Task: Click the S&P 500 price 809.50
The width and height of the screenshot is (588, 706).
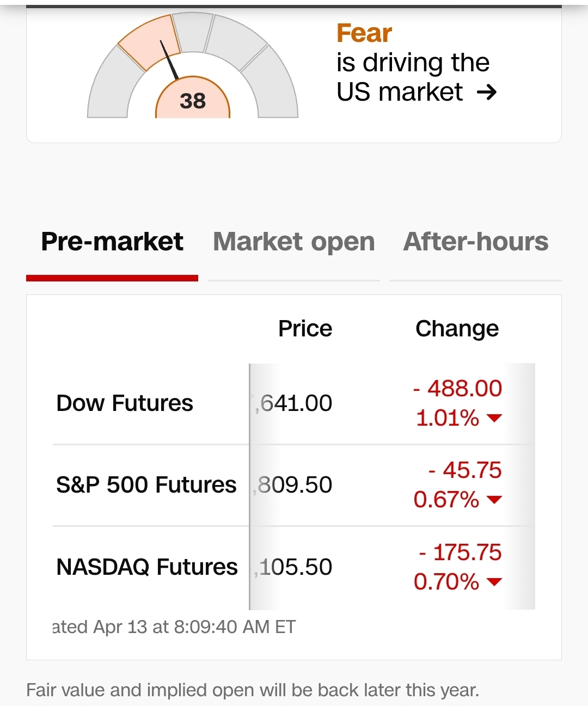Action: click(294, 485)
